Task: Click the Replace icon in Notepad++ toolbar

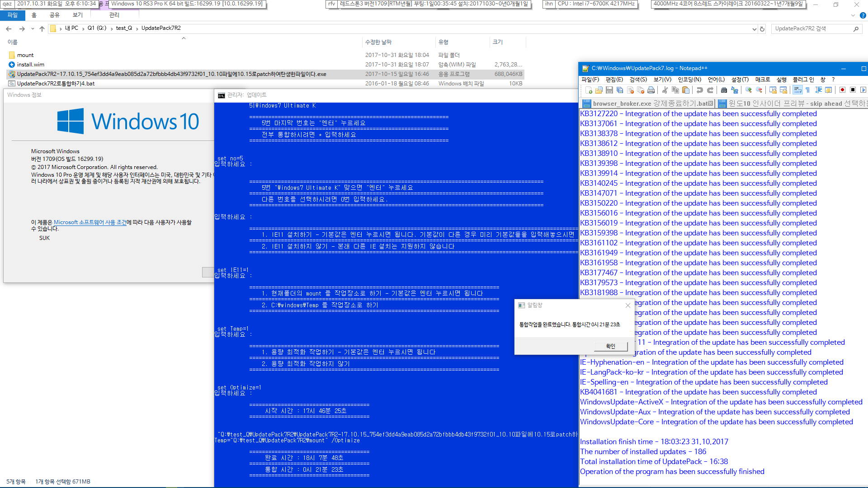Action: [735, 90]
